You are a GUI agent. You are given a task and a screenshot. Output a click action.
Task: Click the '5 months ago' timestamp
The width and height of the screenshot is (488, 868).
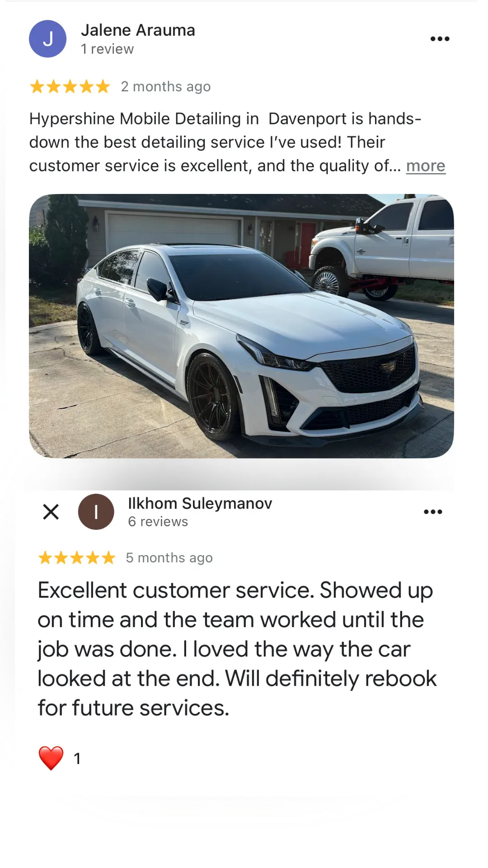[169, 558]
